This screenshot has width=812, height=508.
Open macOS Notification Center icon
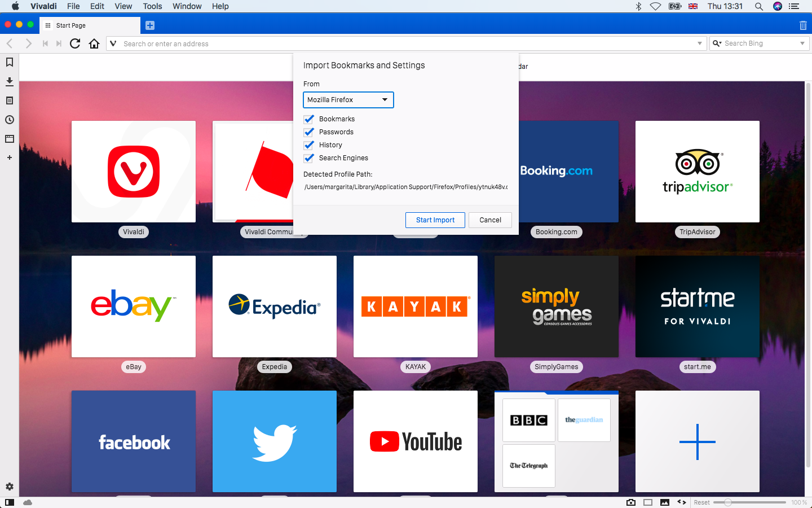click(794, 6)
